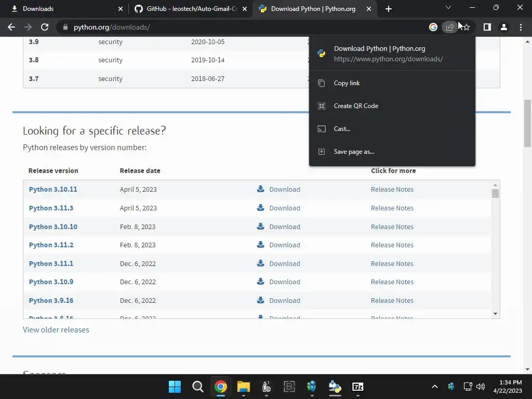Click the page vertical scrollbar thumb
Image resolution: width=532 pixels, height=399 pixels.
527,123
